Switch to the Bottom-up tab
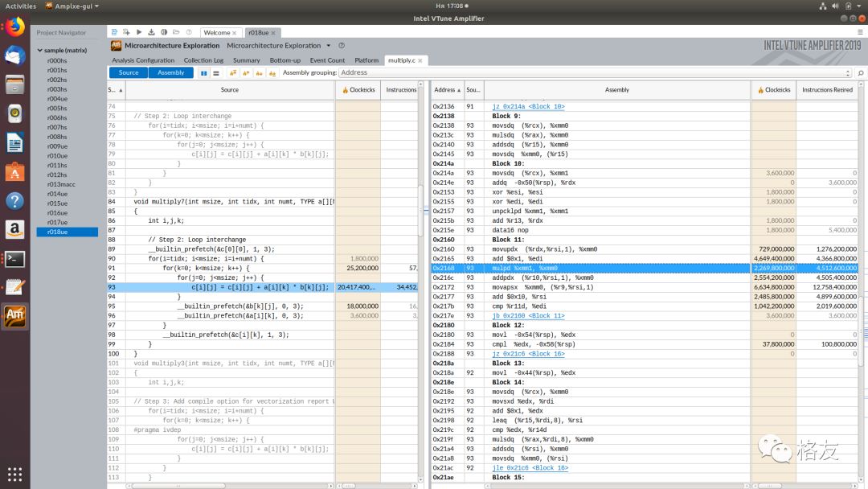This screenshot has width=868, height=489. tap(285, 60)
